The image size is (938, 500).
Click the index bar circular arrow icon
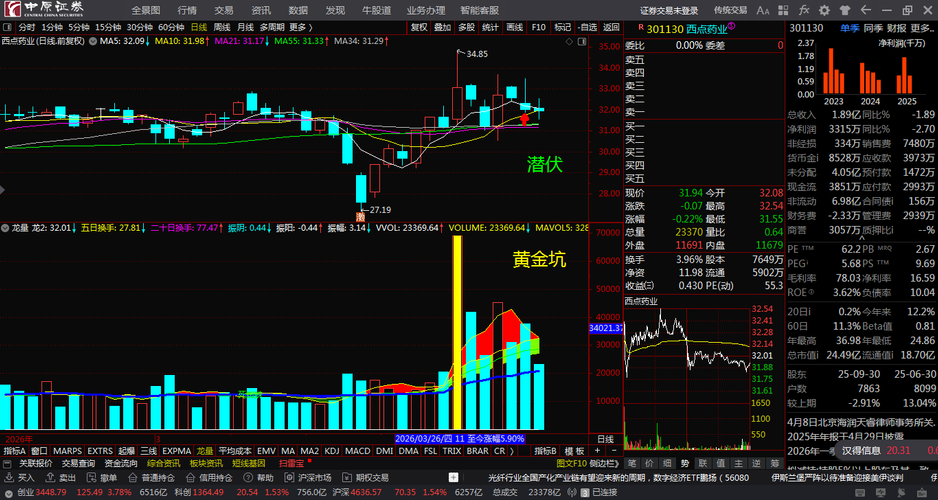(8, 493)
